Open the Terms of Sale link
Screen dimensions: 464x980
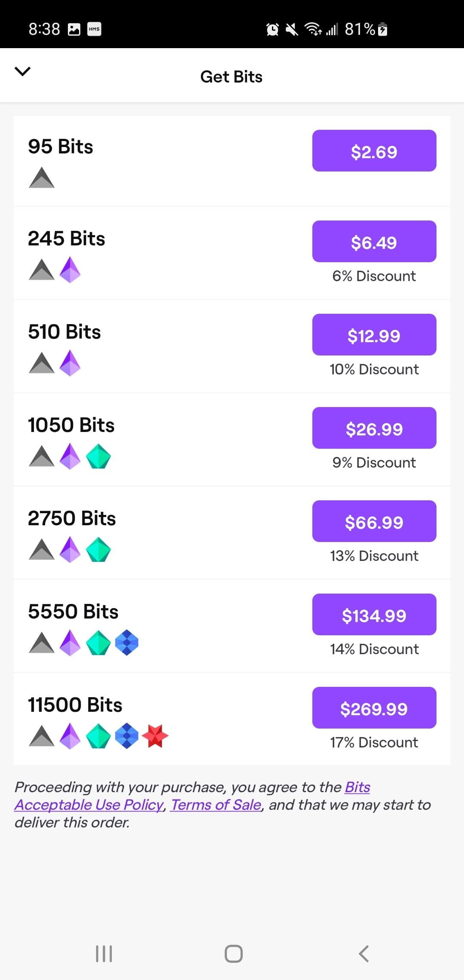[x=216, y=805]
